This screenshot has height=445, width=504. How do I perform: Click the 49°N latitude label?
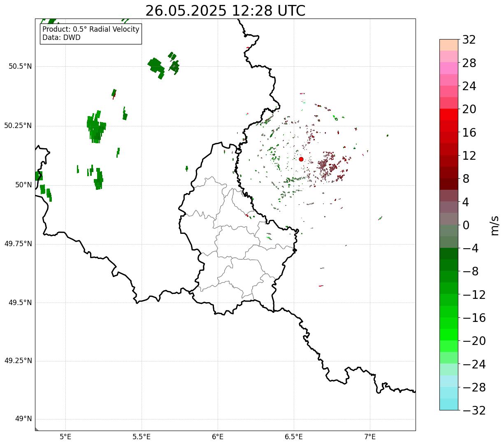(x=23, y=419)
